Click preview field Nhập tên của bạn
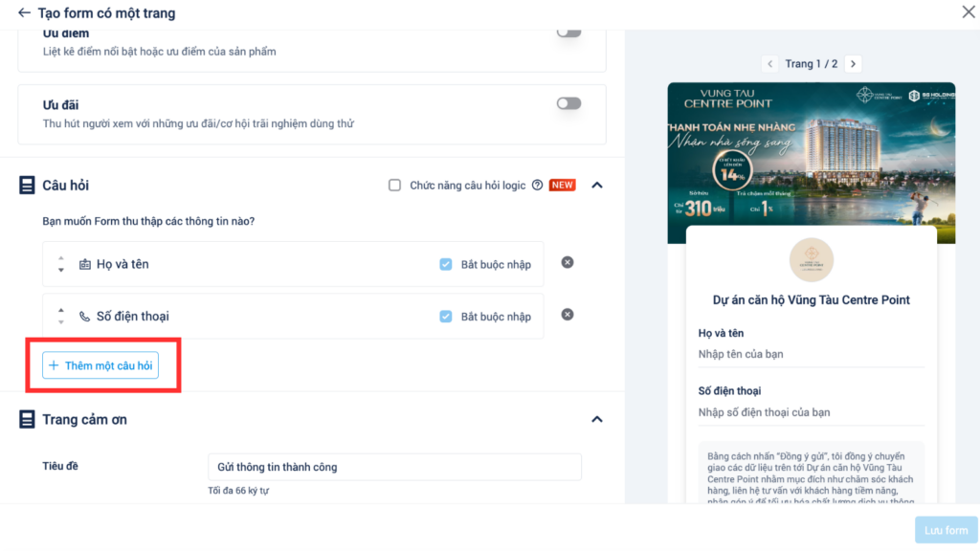Viewport: 980px width, 551px height. pos(812,354)
